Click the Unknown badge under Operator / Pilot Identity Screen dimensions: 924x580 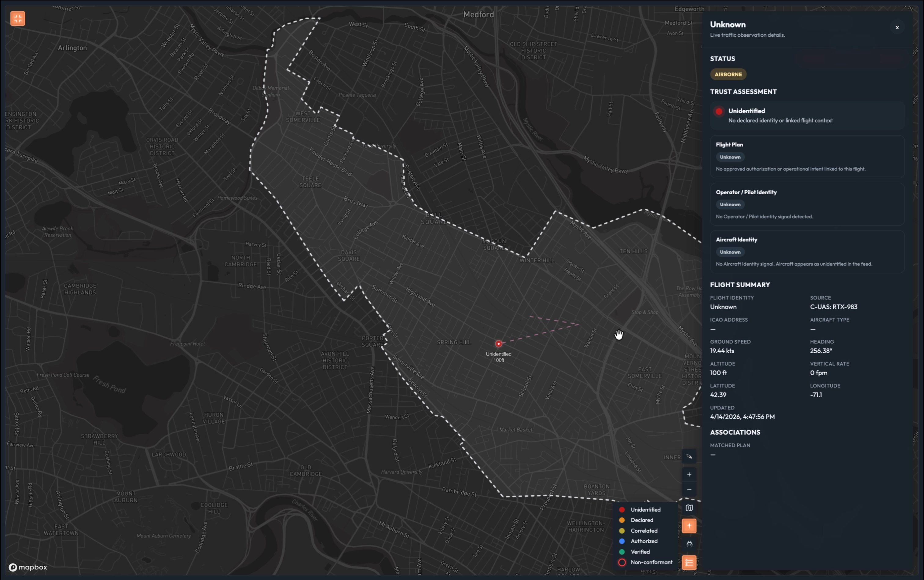click(730, 204)
